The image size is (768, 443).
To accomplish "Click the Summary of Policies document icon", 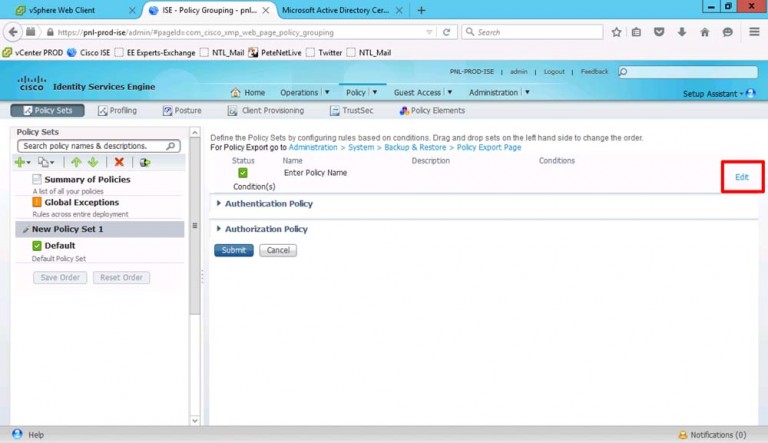I will [x=37, y=179].
